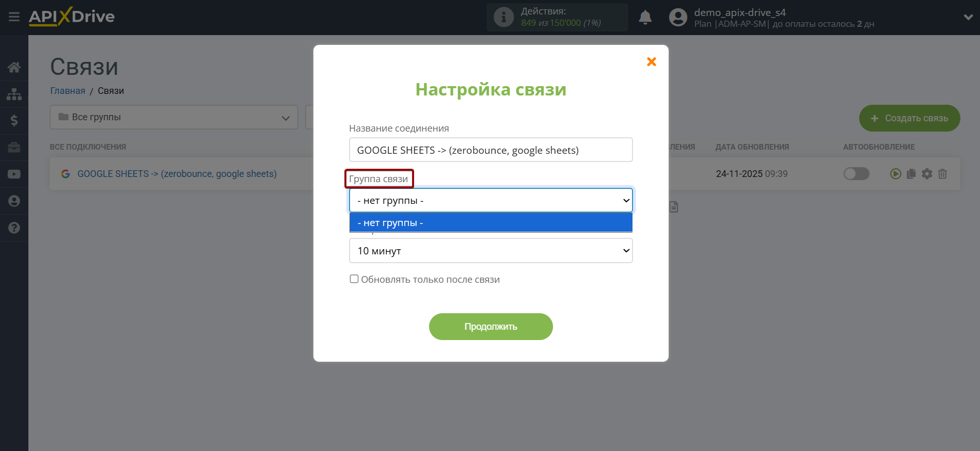980x451 pixels.
Task: Copy the Google Sheets connection
Action: coord(911,174)
